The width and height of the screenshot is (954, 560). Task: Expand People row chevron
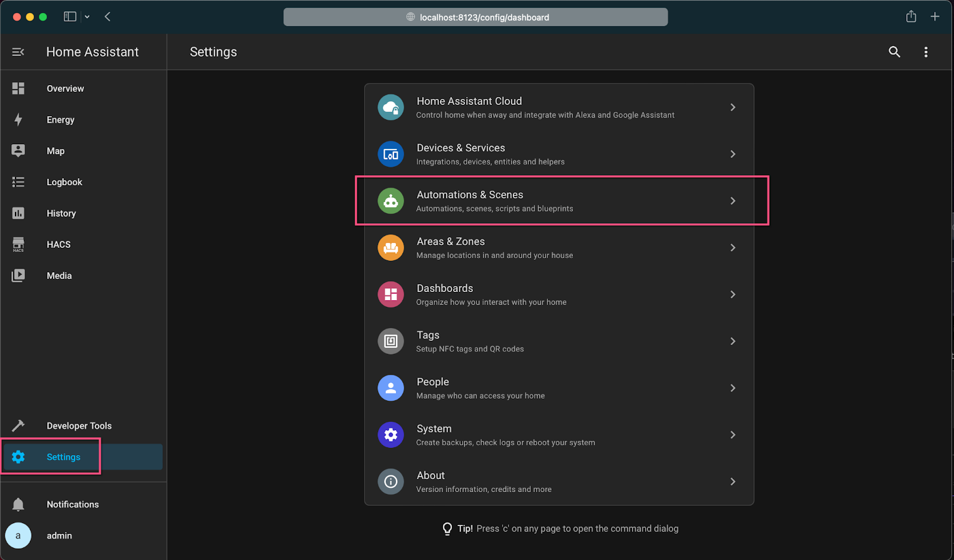pyautogui.click(x=733, y=388)
